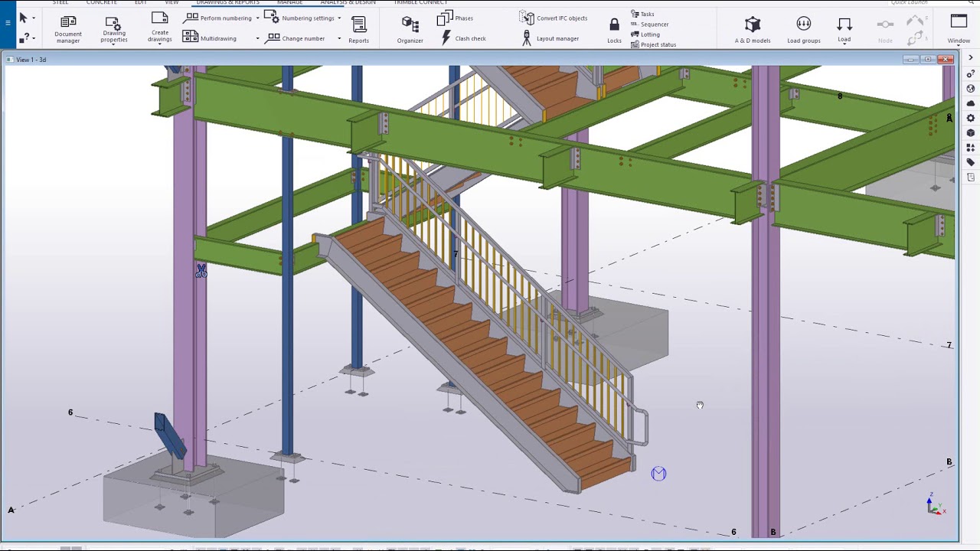Click the blue circular M symbol near the stair

(658, 474)
